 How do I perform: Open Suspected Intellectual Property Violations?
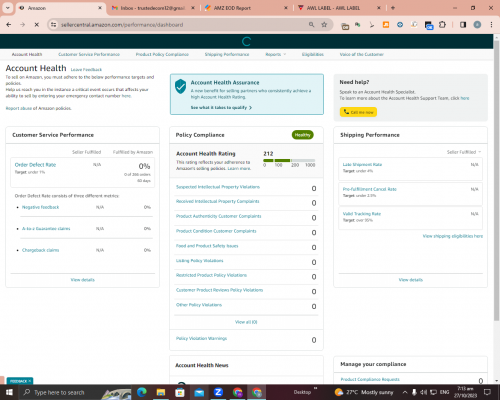click(218, 187)
